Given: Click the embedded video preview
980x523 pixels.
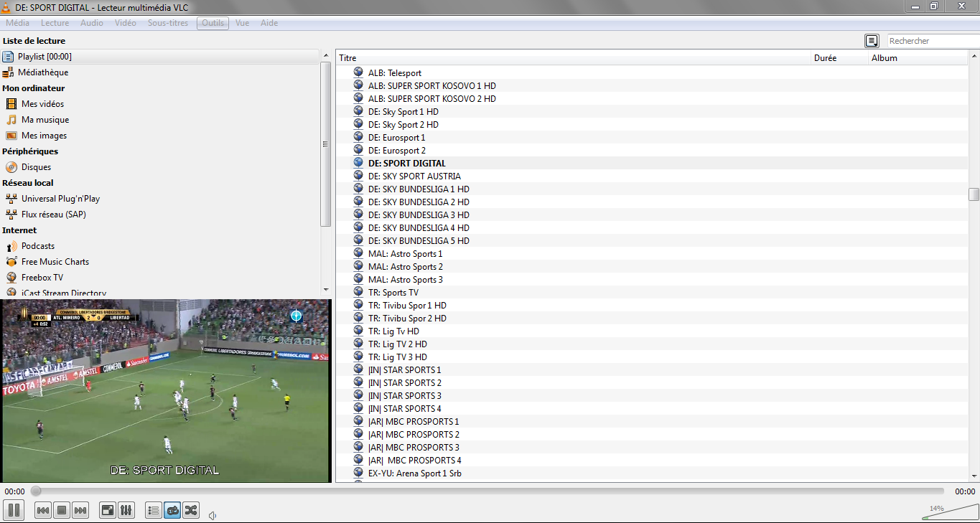Looking at the screenshot, I should pos(165,391).
